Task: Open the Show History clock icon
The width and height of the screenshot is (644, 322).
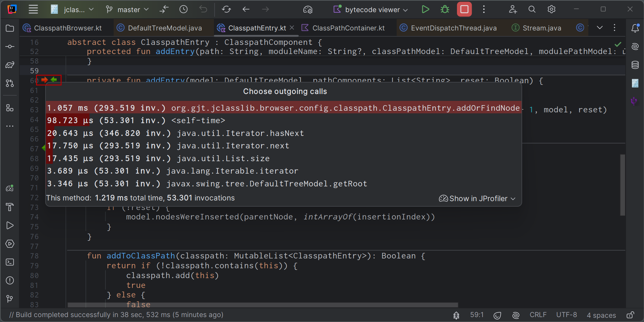Action: coord(183,9)
